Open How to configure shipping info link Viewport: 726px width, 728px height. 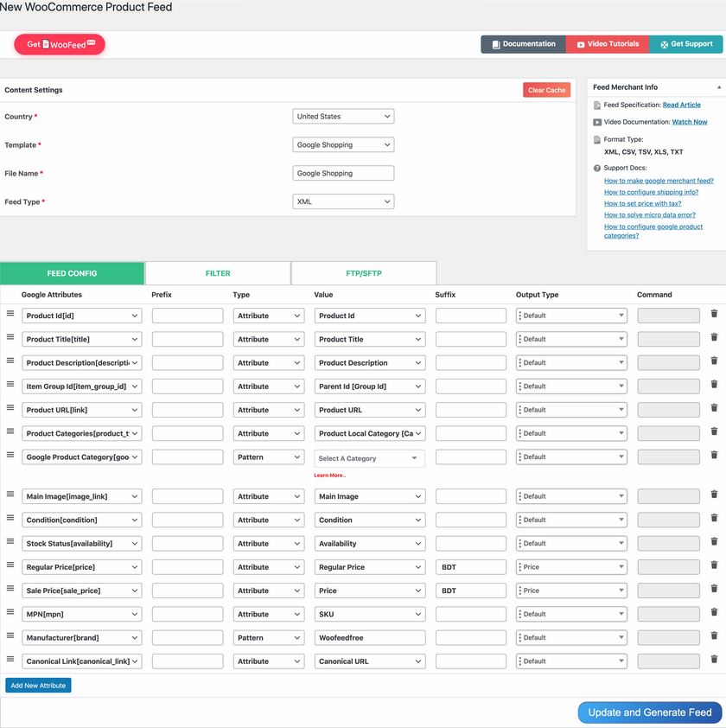[651, 192]
